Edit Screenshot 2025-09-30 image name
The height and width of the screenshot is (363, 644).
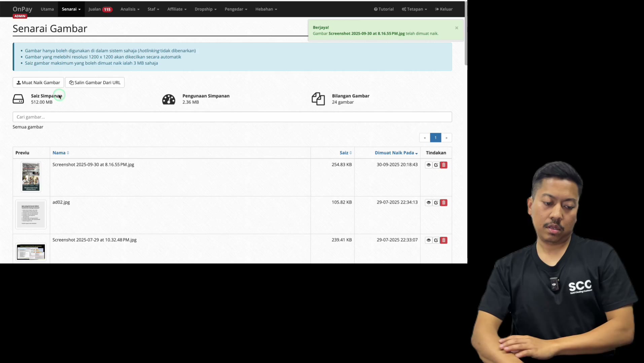click(x=436, y=165)
